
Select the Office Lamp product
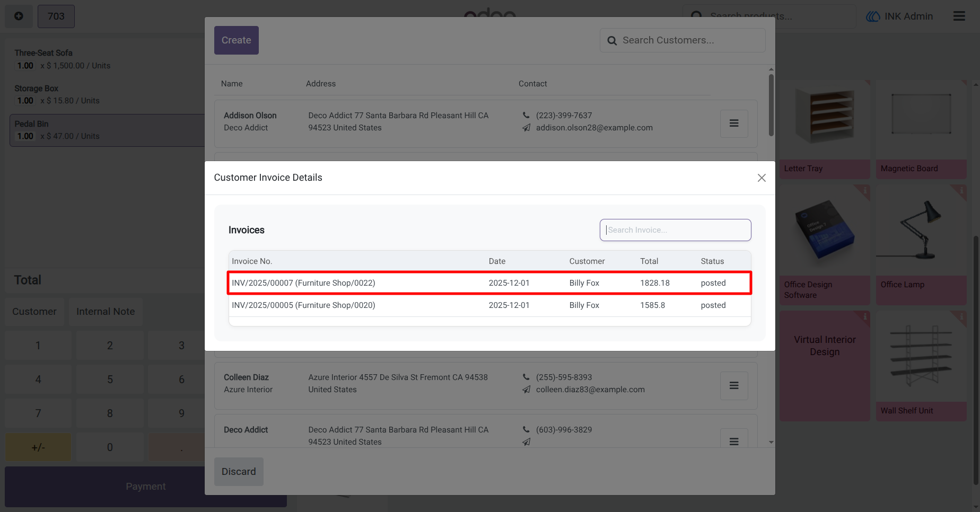921,244
